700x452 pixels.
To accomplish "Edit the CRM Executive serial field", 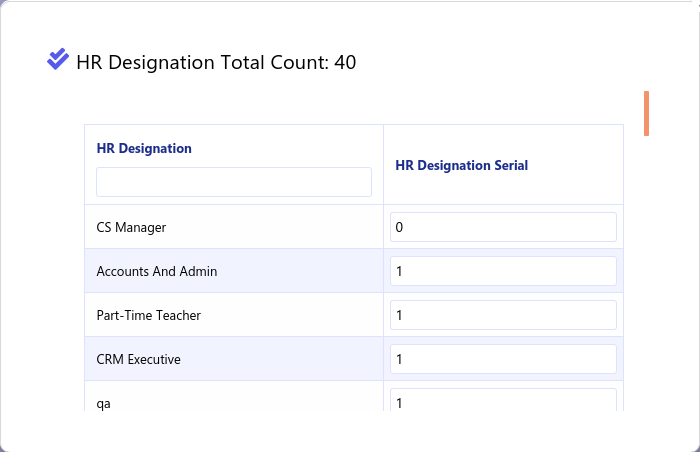I will [x=503, y=359].
